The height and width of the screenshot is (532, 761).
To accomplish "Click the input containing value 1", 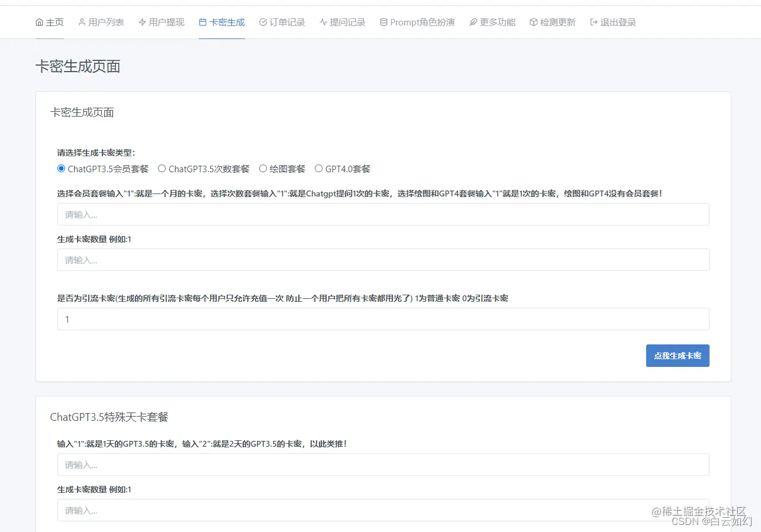I will pos(382,319).
